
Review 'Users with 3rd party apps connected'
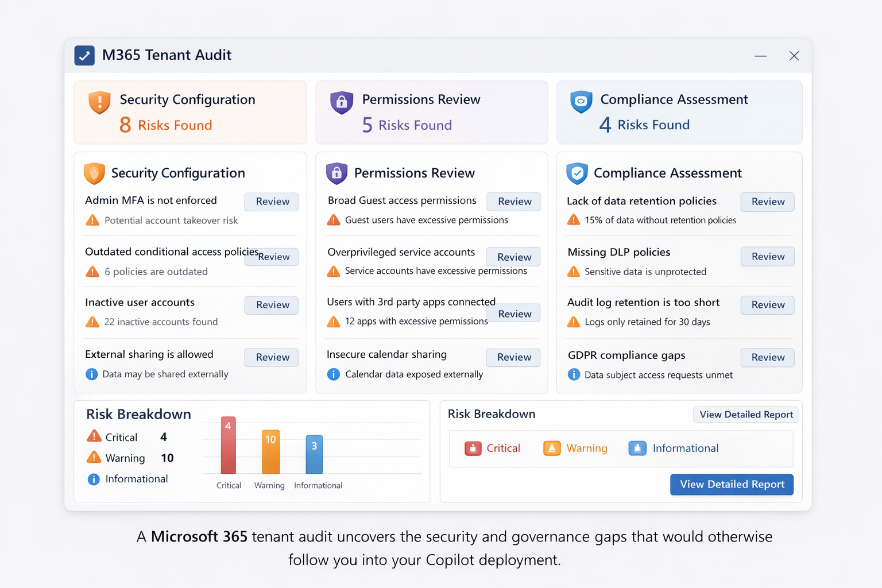click(514, 313)
